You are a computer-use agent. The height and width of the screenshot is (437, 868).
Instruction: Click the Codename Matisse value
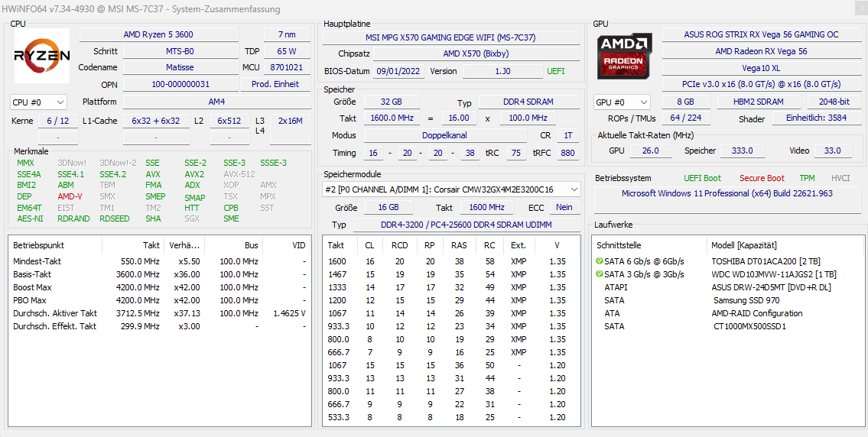point(180,67)
